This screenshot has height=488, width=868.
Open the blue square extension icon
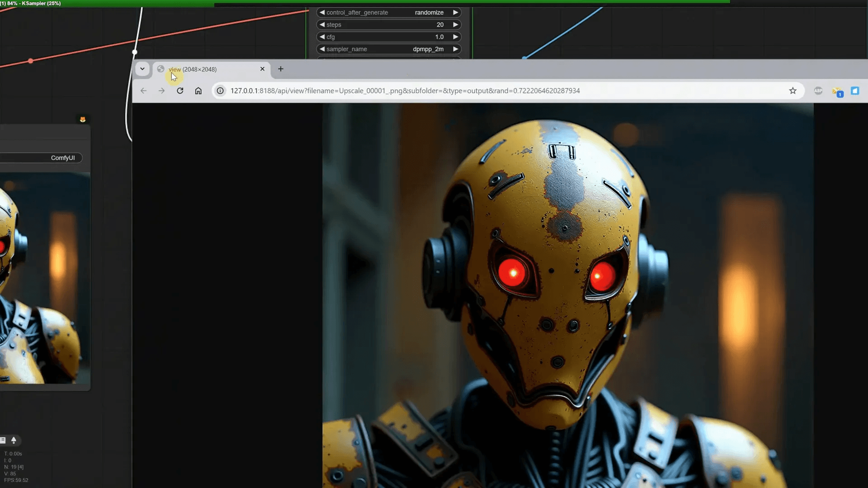(x=854, y=91)
